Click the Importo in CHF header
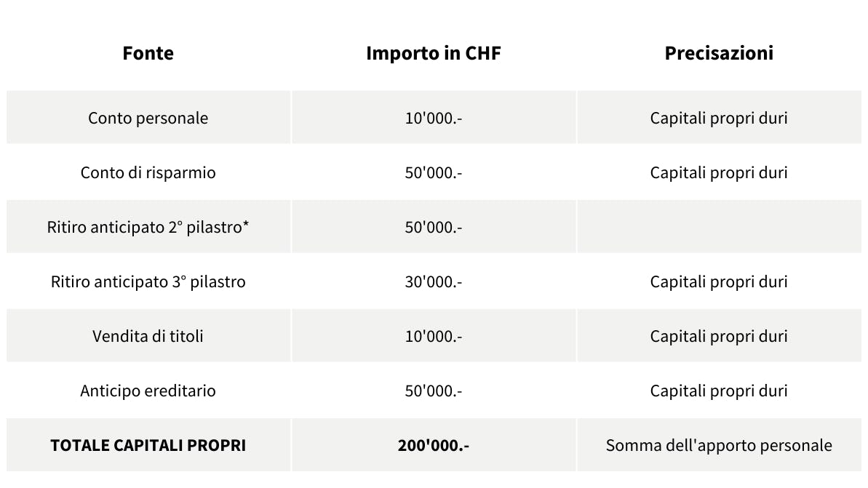The image size is (868, 488). (433, 53)
